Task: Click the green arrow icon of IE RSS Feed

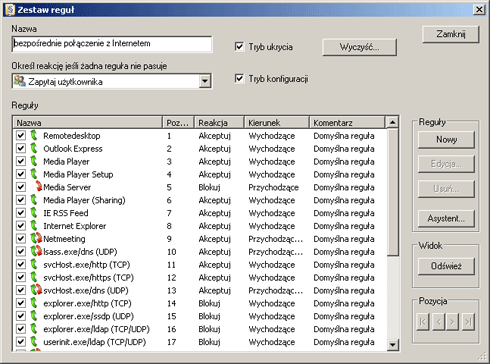Action: [34, 212]
